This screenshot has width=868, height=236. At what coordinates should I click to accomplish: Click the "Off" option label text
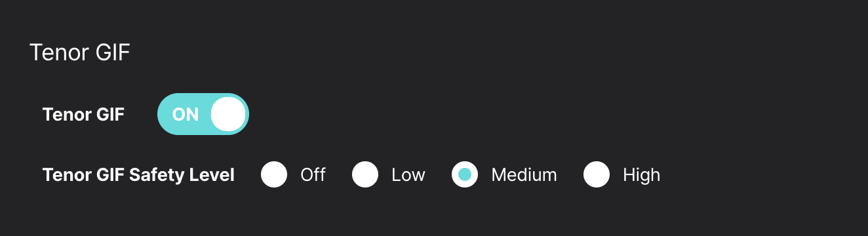point(313,175)
